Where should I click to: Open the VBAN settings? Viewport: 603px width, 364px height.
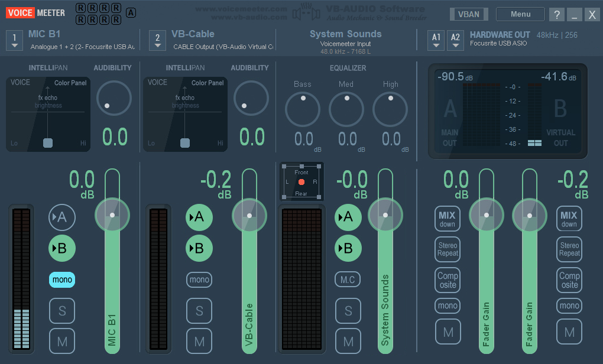click(x=469, y=14)
